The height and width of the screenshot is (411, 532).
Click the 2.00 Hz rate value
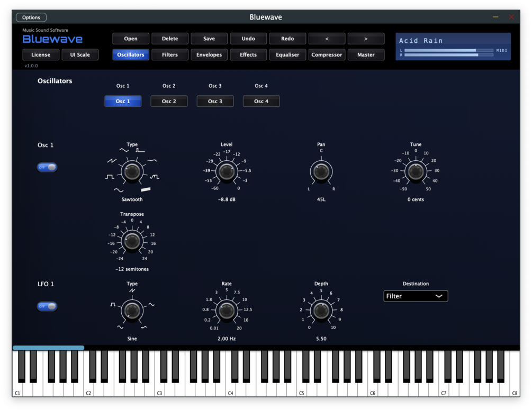[227, 339]
